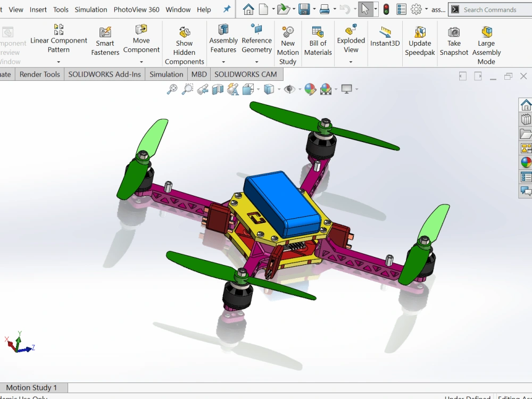This screenshot has height=399, width=532.
Task: Click Edit Appearance color ball
Action: coord(310,89)
